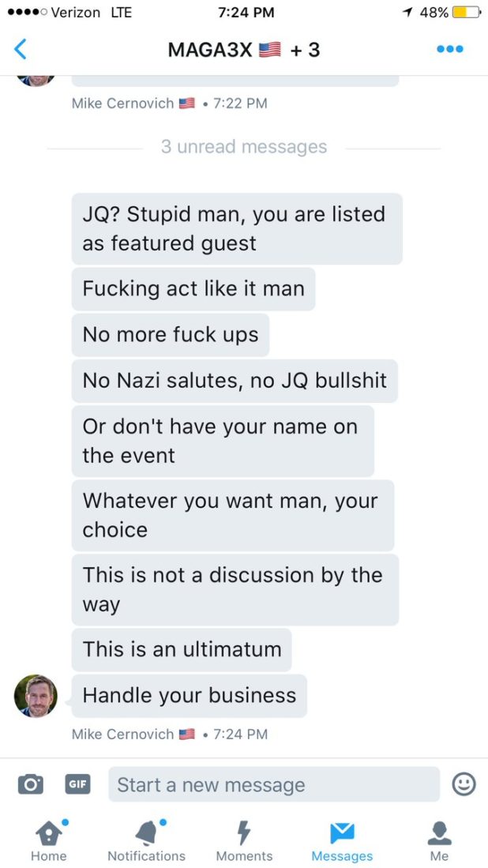The height and width of the screenshot is (868, 488).
Task: Open the Moments lightning tab
Action: [244, 840]
